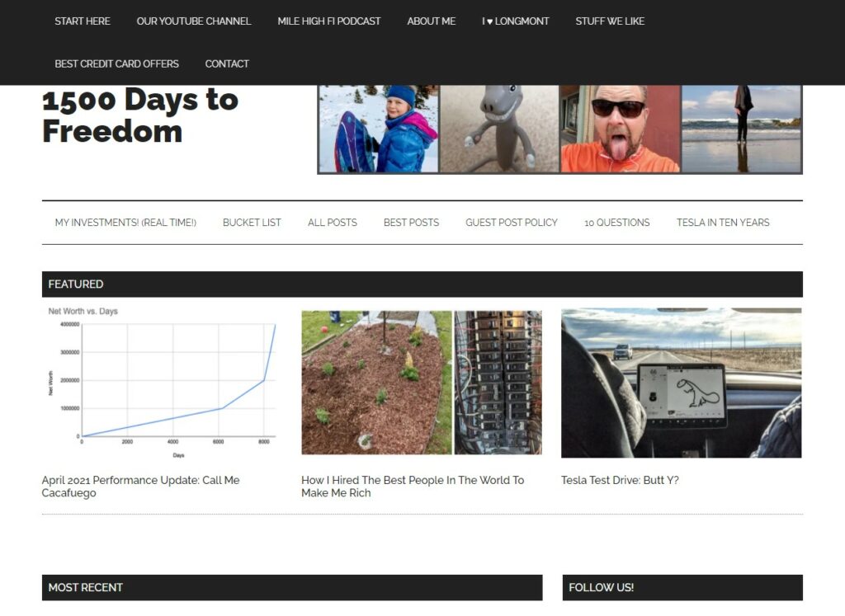Open MILE HIGH FI PODCAST link
This screenshot has height=616, width=845.
pos(328,21)
